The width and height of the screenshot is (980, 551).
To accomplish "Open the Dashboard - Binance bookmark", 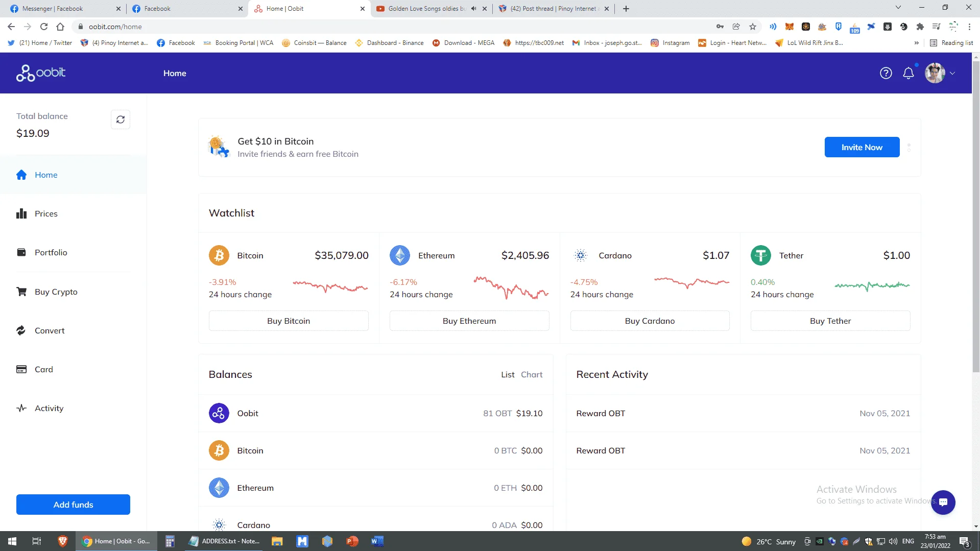I will [x=389, y=43].
